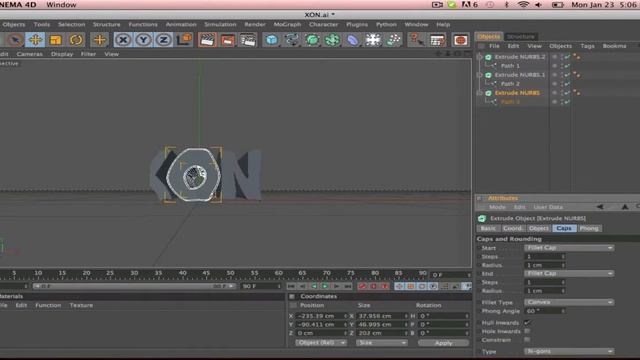The height and width of the screenshot is (360, 640).
Task: Render to Picture Viewer icon
Action: pyautogui.click(x=228, y=40)
